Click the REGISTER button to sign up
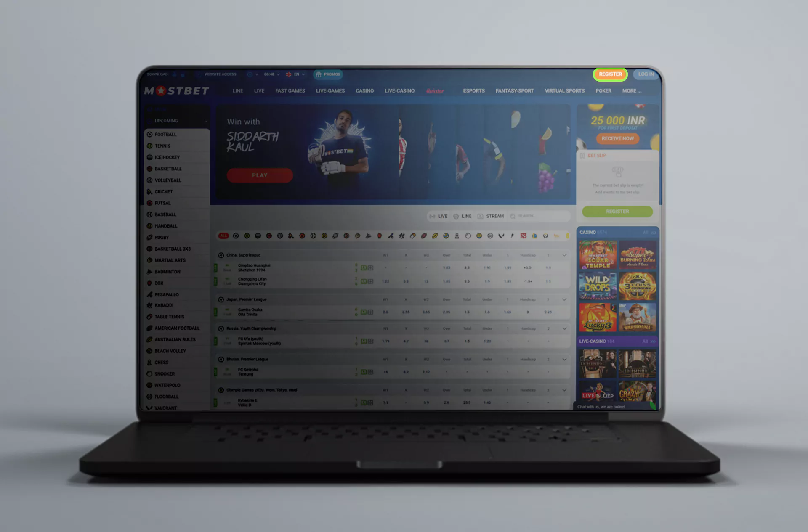The image size is (808, 532). (609, 74)
